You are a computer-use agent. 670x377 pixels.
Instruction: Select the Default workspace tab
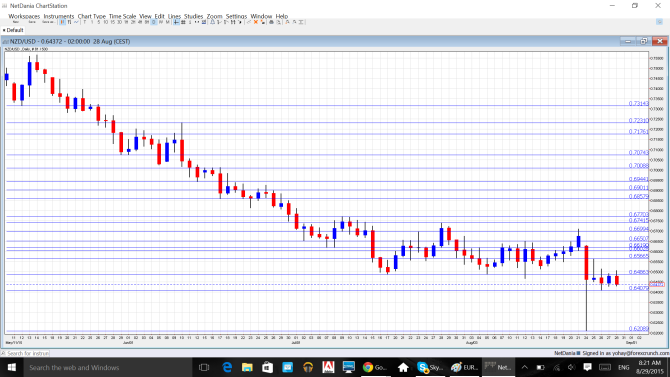[13, 30]
